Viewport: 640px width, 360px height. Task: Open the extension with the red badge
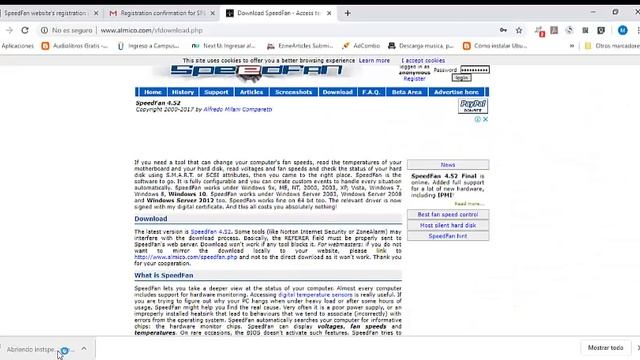click(x=539, y=31)
